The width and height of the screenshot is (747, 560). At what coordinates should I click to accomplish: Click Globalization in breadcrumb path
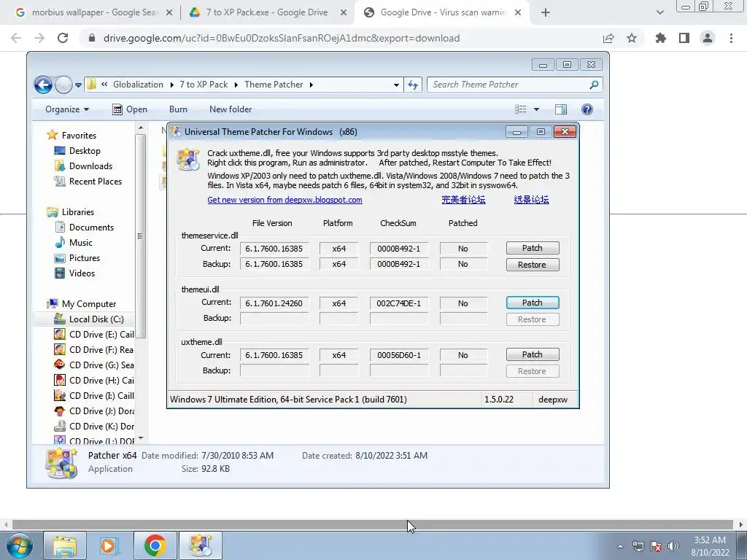[x=138, y=85]
